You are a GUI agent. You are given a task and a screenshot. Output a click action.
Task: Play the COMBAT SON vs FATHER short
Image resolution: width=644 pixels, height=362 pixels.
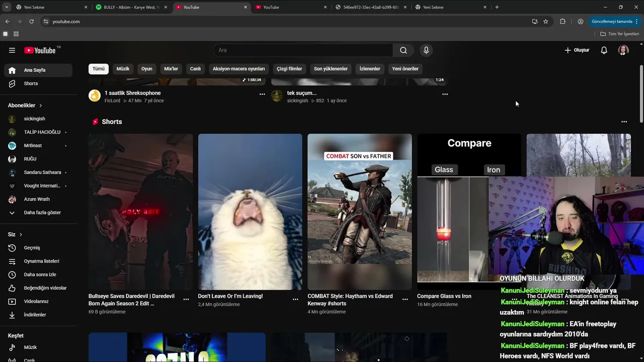click(x=360, y=212)
